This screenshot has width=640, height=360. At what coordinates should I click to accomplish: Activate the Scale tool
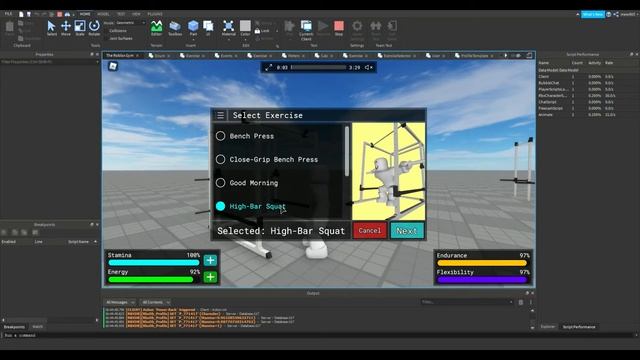point(80,28)
